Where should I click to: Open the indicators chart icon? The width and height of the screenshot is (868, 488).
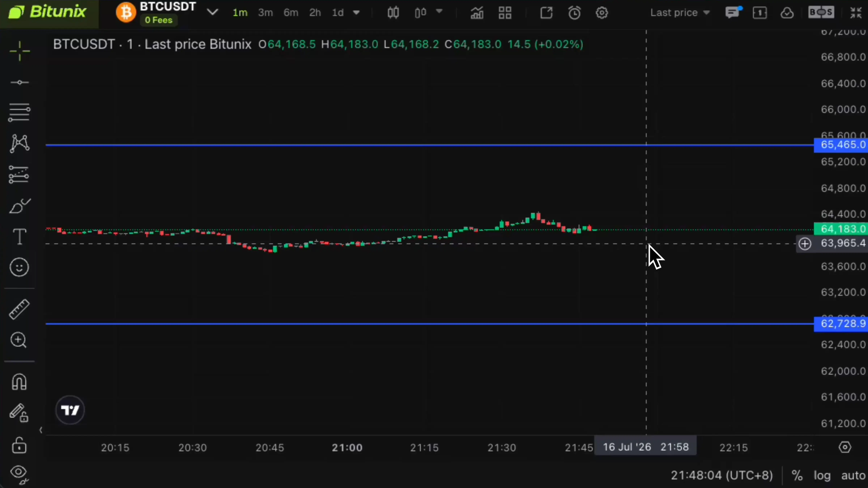(x=477, y=13)
